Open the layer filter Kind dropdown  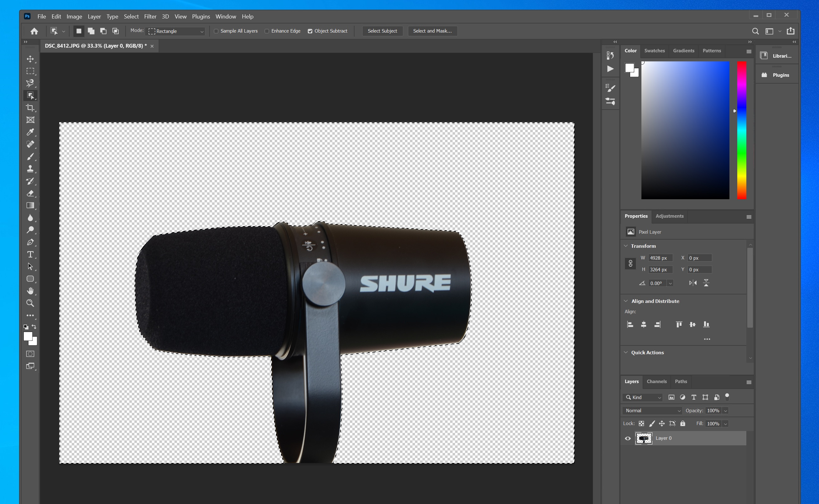click(x=642, y=397)
